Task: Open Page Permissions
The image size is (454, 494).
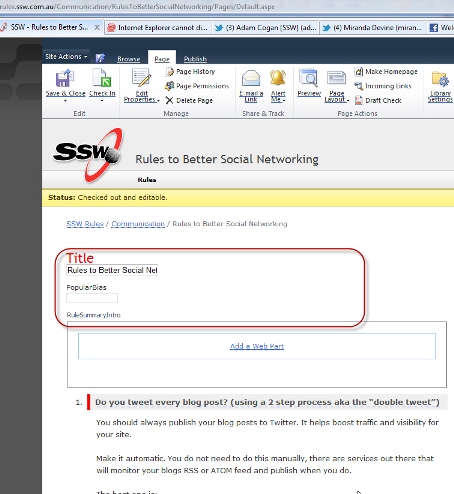Action: click(197, 86)
